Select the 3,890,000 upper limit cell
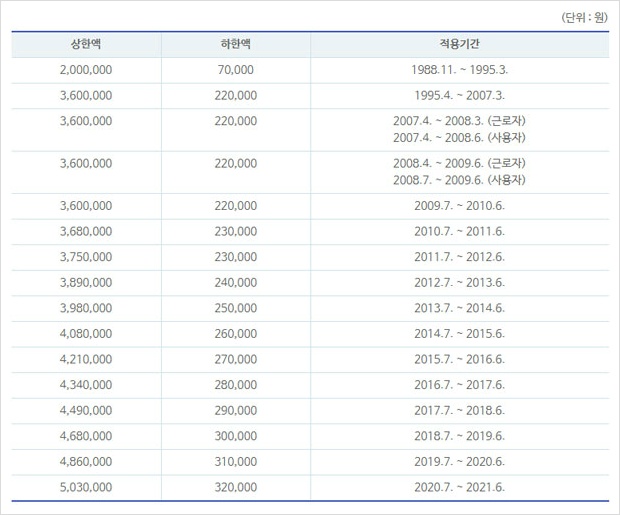Viewport: 620px width, 515px height. [x=86, y=283]
